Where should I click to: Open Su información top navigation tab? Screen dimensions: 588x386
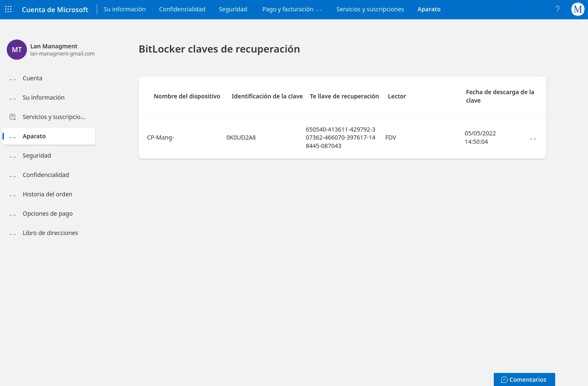pos(124,9)
